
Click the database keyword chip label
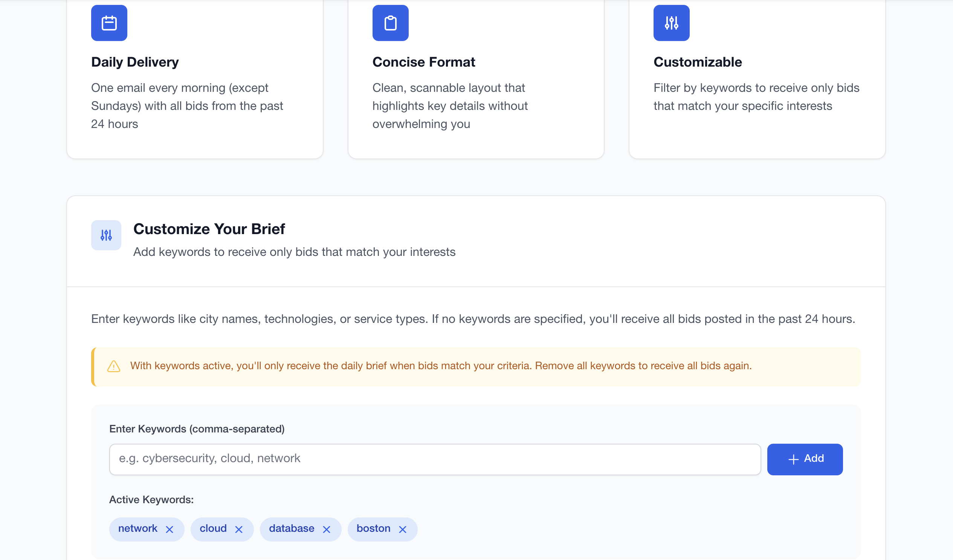[291, 528]
